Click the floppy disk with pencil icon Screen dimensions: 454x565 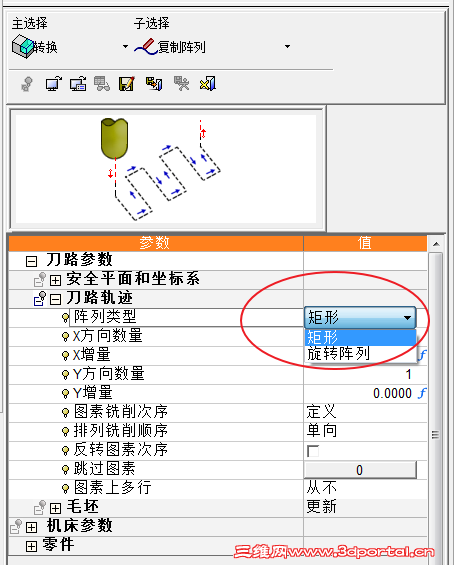[x=127, y=84]
